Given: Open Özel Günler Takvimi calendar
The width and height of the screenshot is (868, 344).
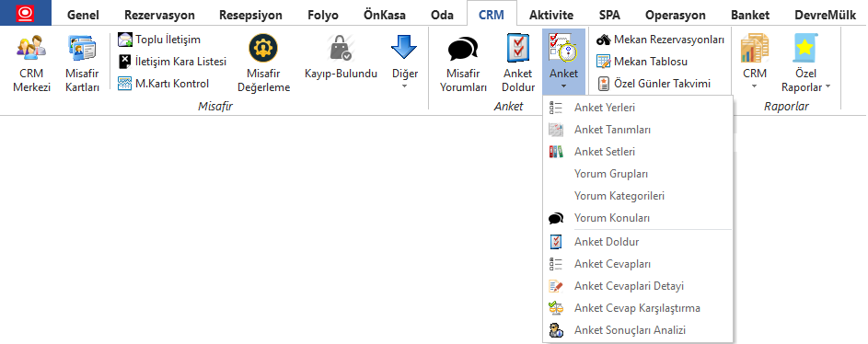Looking at the screenshot, I should point(654,84).
